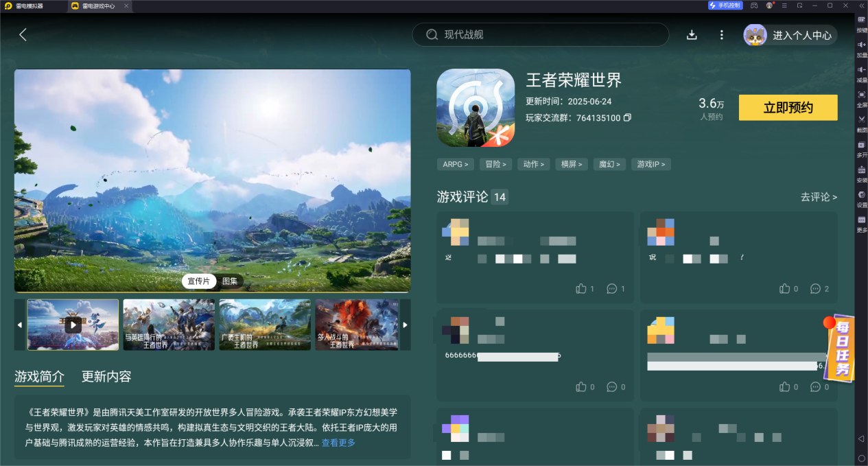Open the ARPG > tag
Image resolution: width=868 pixels, height=466 pixels.
click(456, 164)
